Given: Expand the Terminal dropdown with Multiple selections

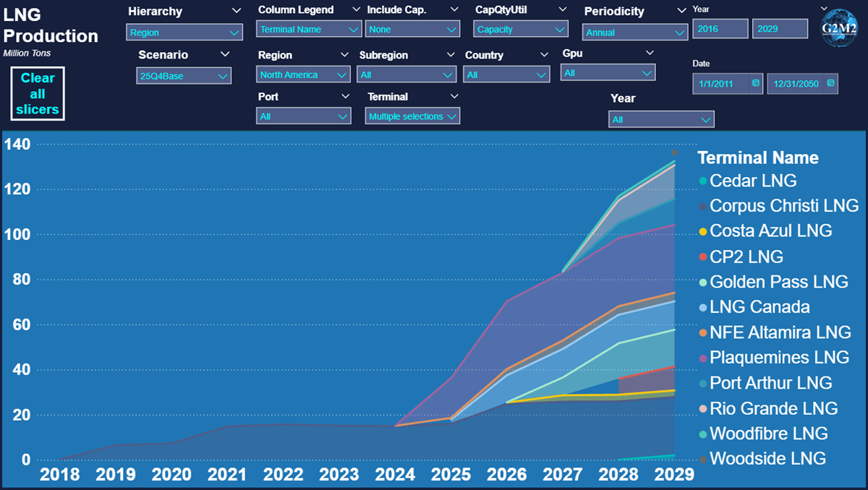Looking at the screenshot, I should coord(412,116).
